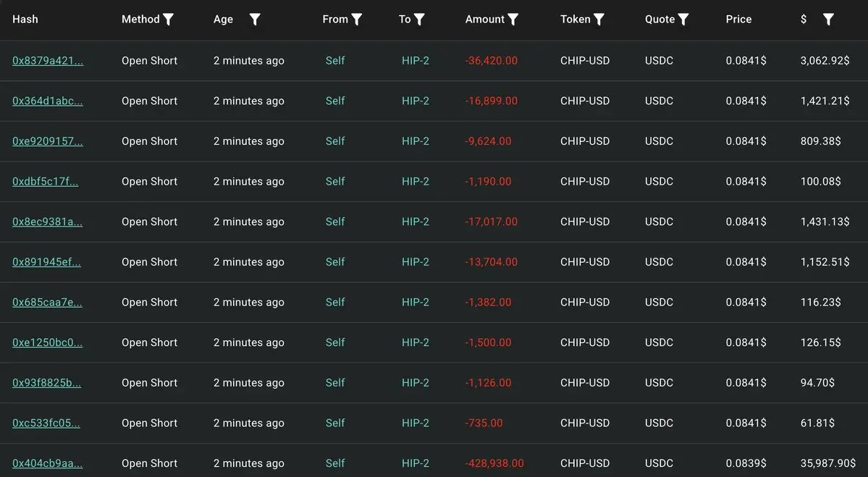The width and height of the screenshot is (868, 477).
Task: Click HIP-2 in the 0x8ec9381a row
Action: (416, 222)
